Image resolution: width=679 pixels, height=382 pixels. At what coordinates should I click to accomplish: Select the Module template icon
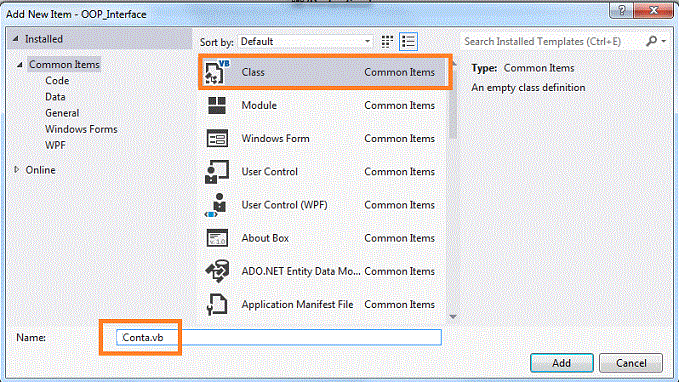pyautogui.click(x=217, y=105)
